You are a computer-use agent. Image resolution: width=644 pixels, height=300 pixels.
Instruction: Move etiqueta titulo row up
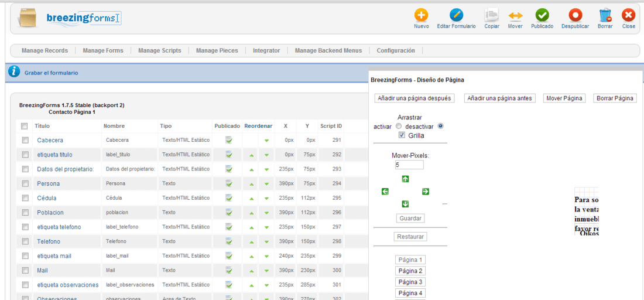pyautogui.click(x=251, y=155)
